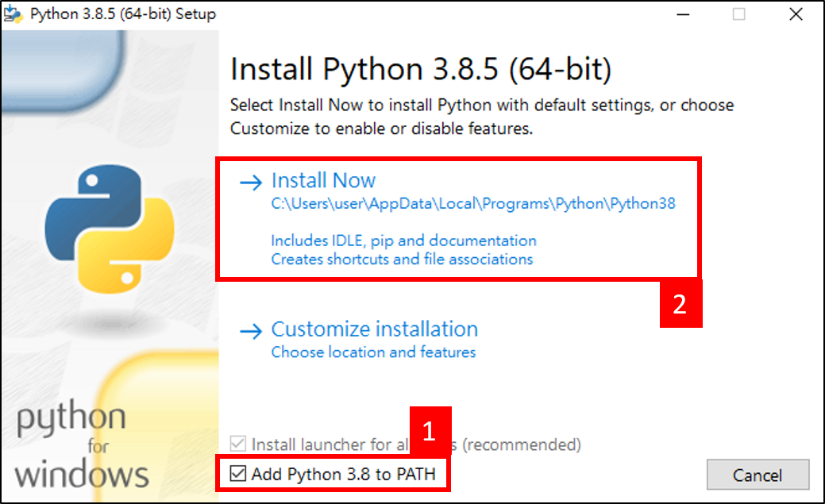Viewport: 825px width, 504px height.
Task: Select Install Now to begin installation
Action: (x=323, y=180)
